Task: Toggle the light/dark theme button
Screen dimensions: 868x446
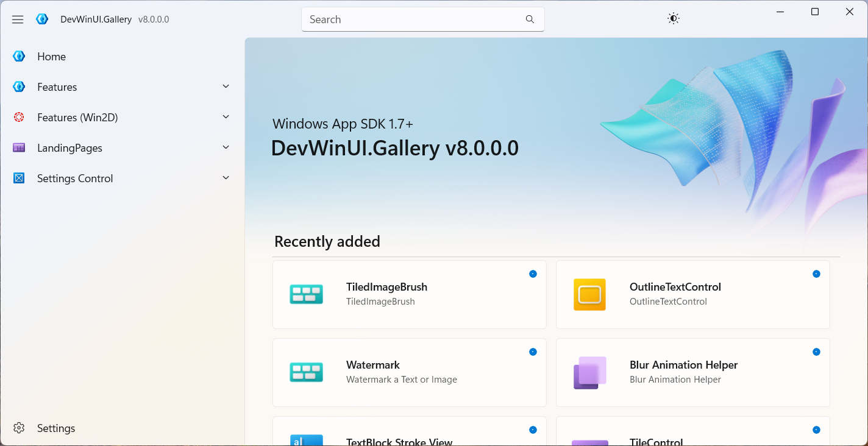Action: pyautogui.click(x=673, y=19)
